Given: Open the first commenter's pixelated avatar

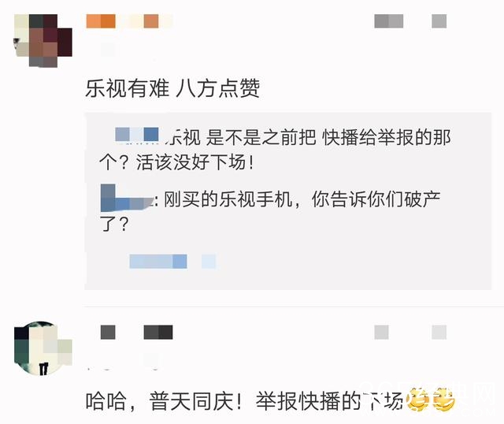Looking at the screenshot, I should (x=43, y=40).
